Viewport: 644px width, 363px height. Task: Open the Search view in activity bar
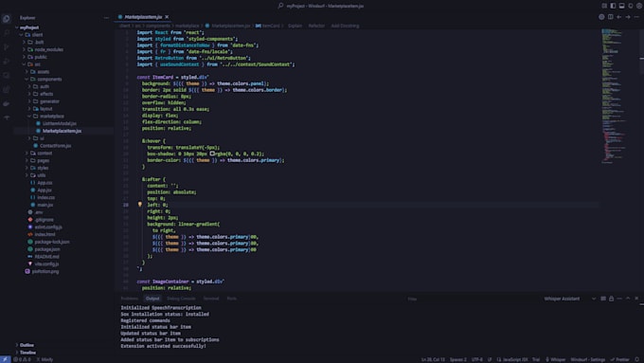click(7, 32)
